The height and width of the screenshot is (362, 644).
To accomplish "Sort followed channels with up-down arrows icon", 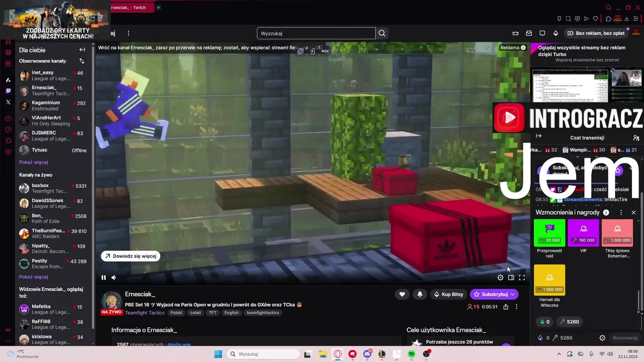I will tap(82, 61).
